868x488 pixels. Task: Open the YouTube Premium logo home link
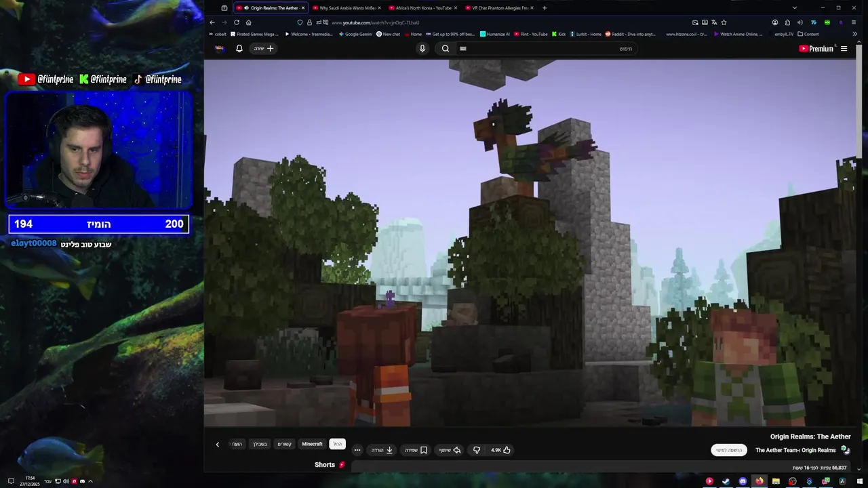pos(816,49)
